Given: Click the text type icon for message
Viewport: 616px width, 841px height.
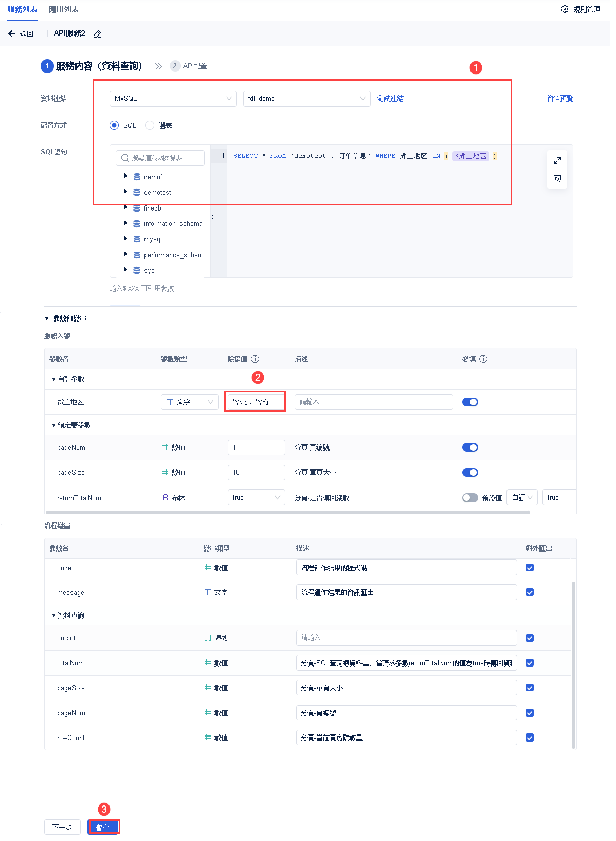Looking at the screenshot, I should 207,592.
